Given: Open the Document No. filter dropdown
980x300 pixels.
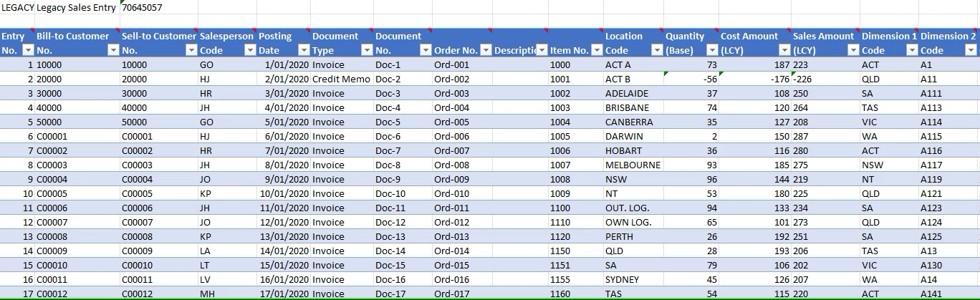Looking at the screenshot, I should (426, 50).
